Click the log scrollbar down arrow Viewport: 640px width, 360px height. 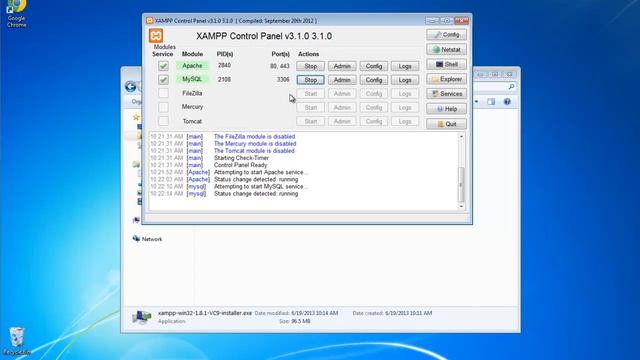[x=461, y=207]
